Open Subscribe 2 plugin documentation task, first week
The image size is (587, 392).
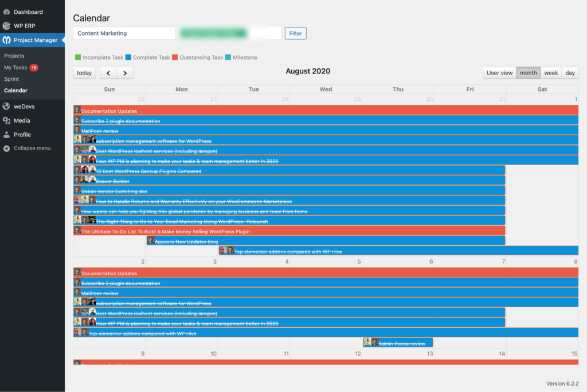point(326,120)
